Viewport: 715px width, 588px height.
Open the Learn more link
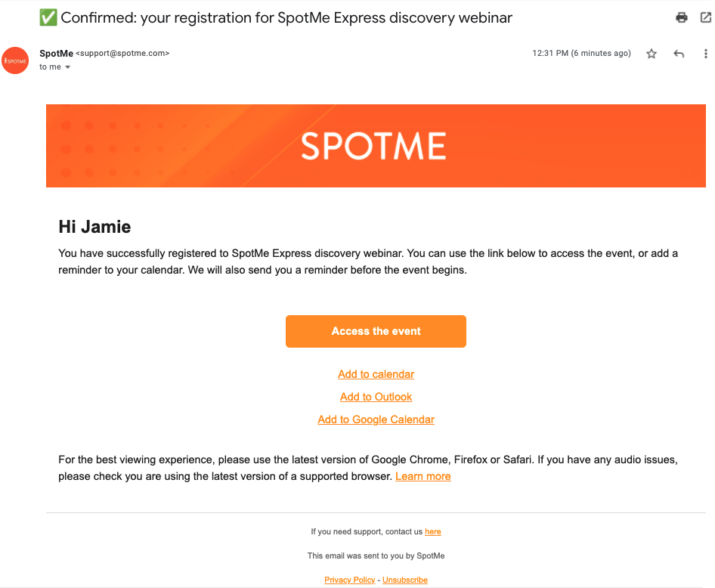(x=422, y=476)
